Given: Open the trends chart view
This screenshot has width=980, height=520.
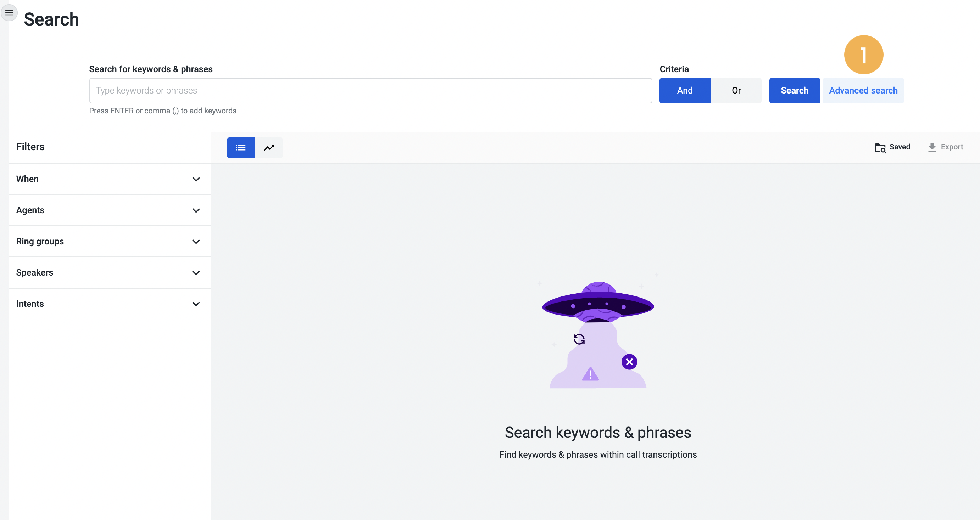Looking at the screenshot, I should (269, 147).
